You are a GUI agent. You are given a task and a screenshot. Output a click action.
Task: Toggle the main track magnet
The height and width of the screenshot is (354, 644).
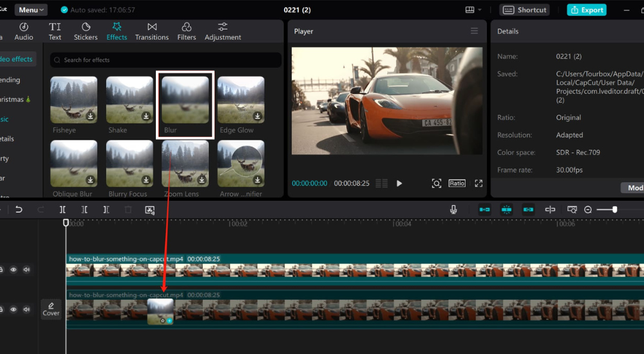click(x=485, y=210)
